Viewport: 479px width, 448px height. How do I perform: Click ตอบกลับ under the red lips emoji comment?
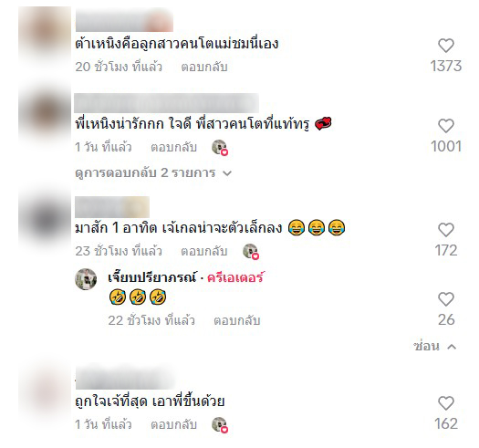[173, 147]
